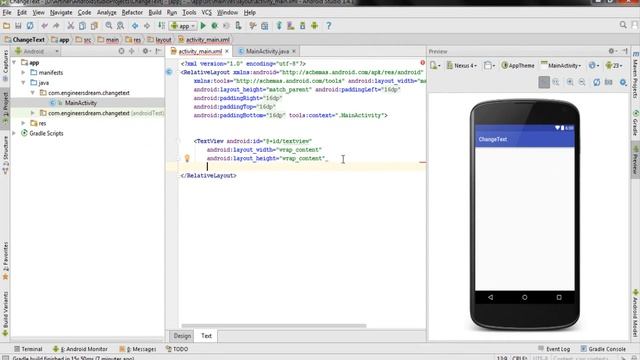Select the Text editor tab
The image size is (640, 360).
[x=207, y=336]
